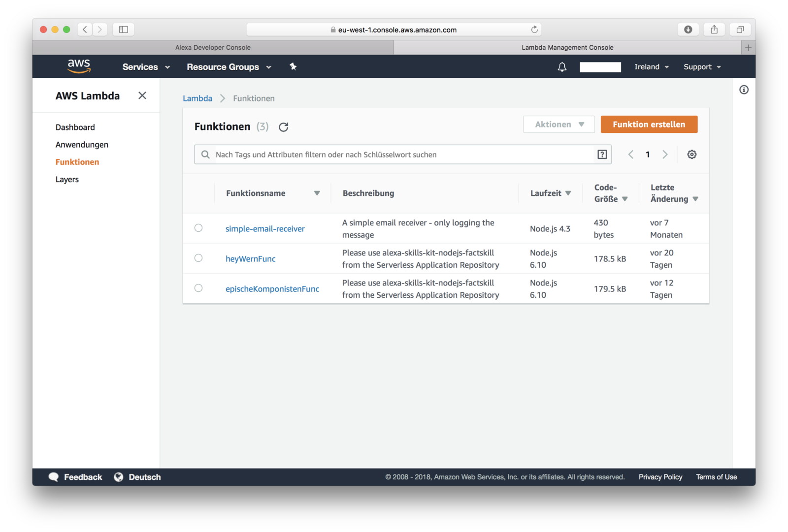Open Dashboard in sidebar
Viewport: 788px width, 532px height.
75,127
